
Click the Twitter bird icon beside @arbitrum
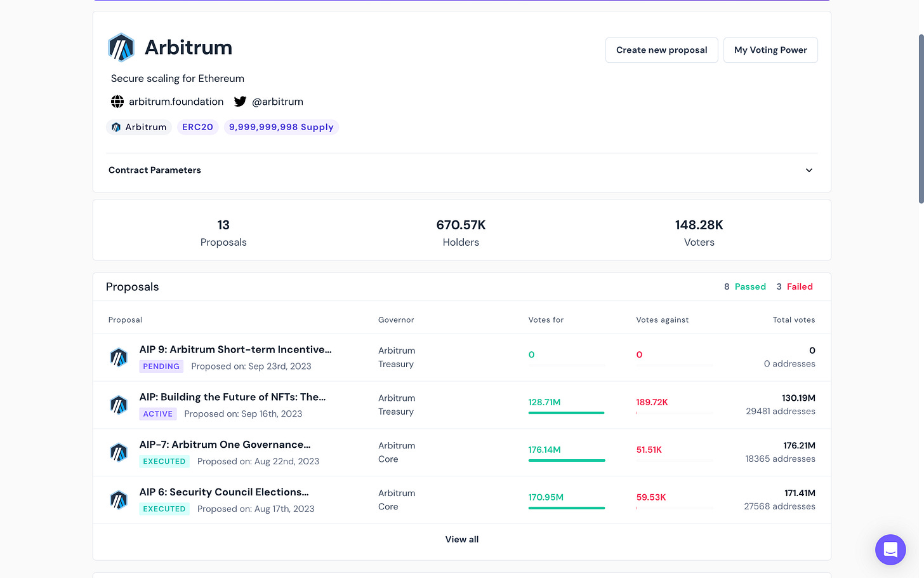240,102
